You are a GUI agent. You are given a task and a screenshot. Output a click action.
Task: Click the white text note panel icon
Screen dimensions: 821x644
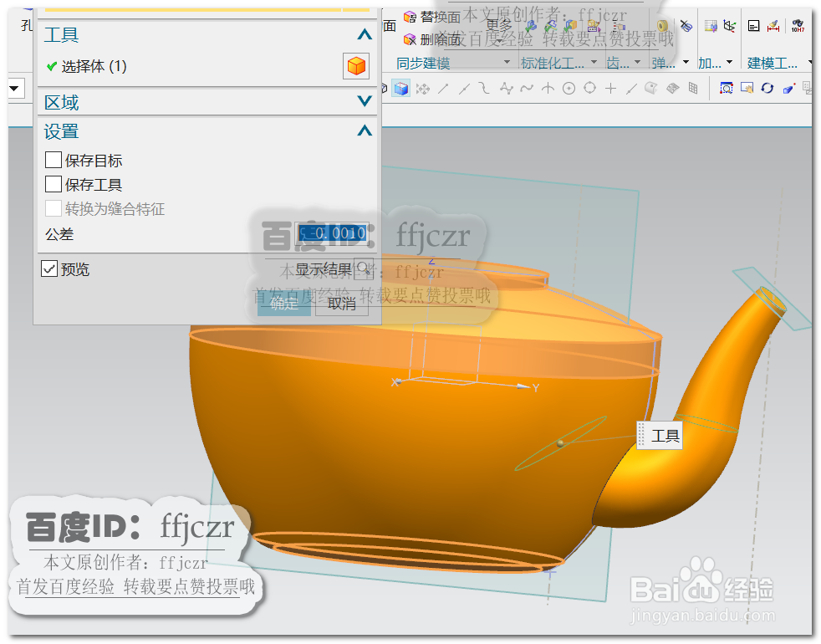click(x=753, y=26)
